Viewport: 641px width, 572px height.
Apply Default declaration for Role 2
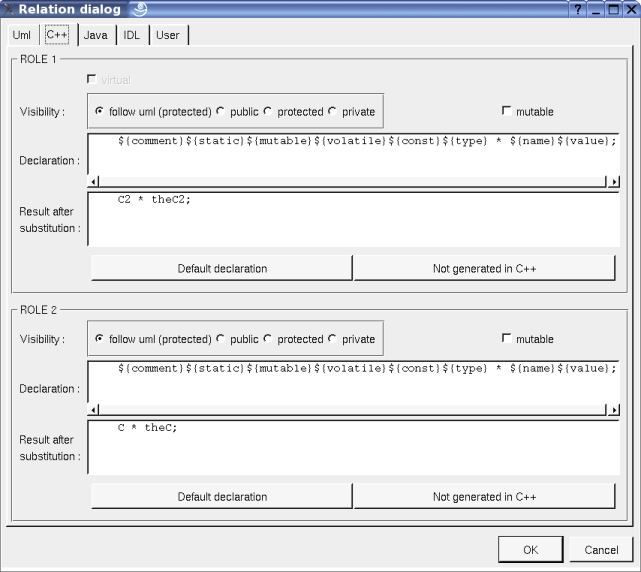[x=222, y=496]
